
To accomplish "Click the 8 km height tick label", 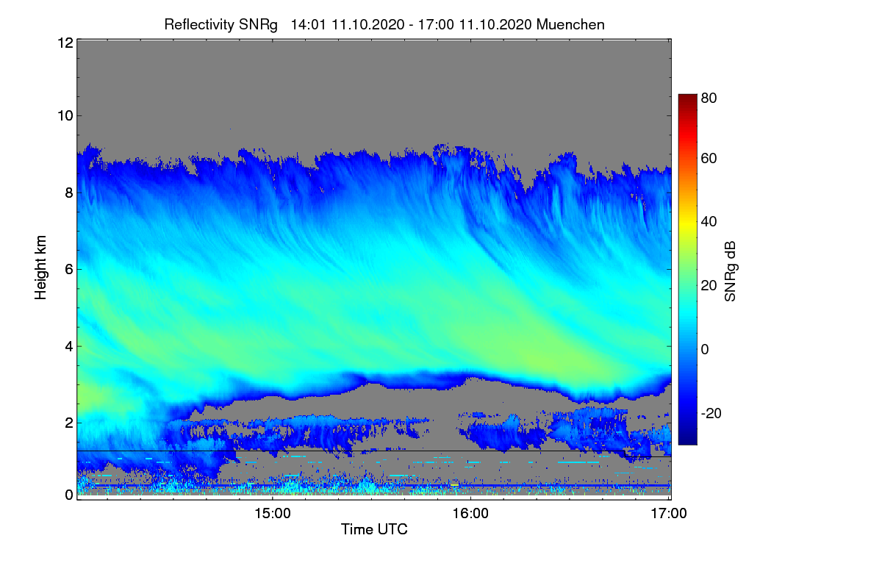I will [68, 193].
